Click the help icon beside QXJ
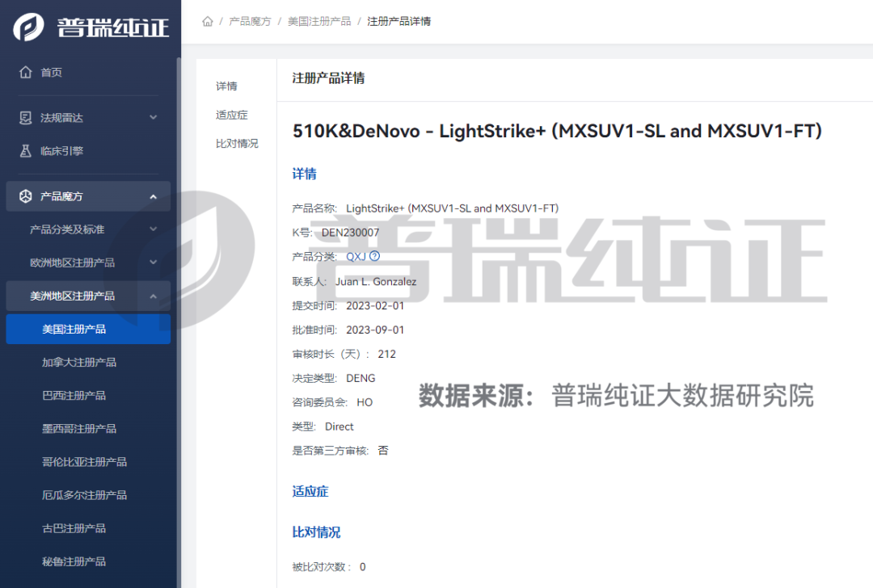 tap(375, 257)
